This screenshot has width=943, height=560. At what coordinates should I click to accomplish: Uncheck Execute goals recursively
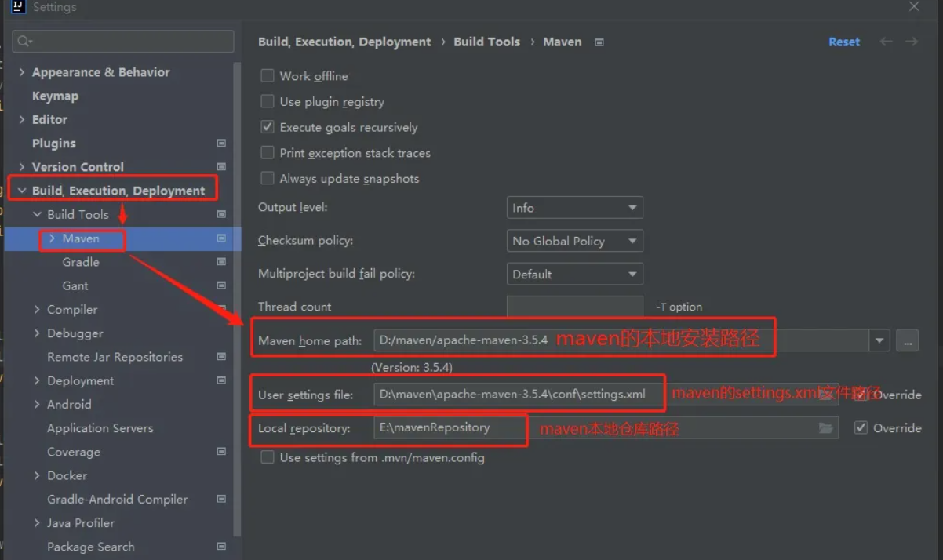(268, 127)
